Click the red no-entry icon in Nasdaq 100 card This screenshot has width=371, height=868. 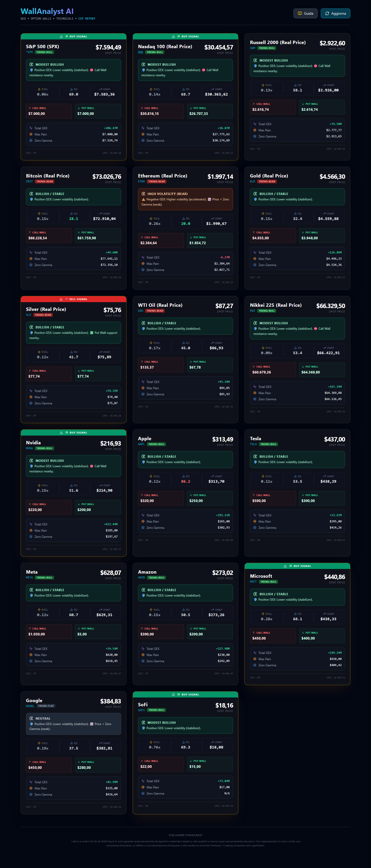pyautogui.click(x=204, y=70)
